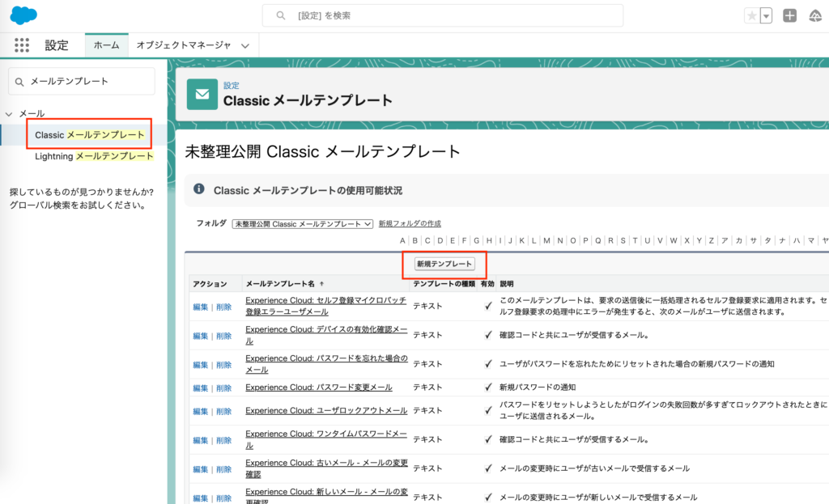Click the sort arrow beside メールテンプレート名
The width and height of the screenshot is (829, 504).
click(x=322, y=284)
